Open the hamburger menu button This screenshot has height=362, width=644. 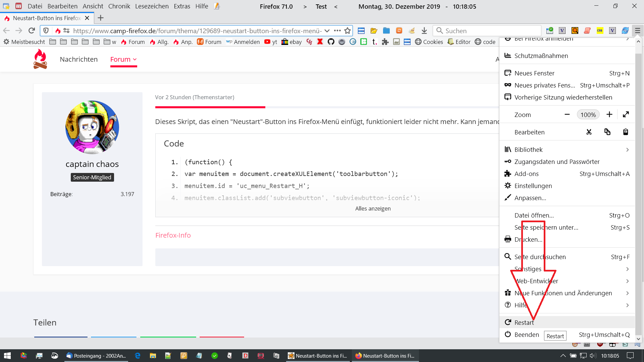[637, 31]
